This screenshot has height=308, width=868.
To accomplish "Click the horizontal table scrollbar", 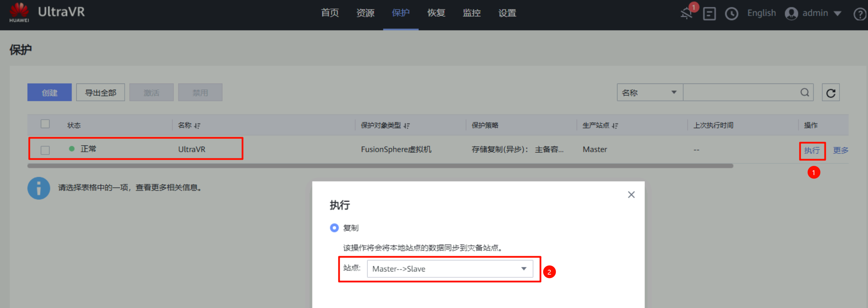I will click(x=380, y=166).
